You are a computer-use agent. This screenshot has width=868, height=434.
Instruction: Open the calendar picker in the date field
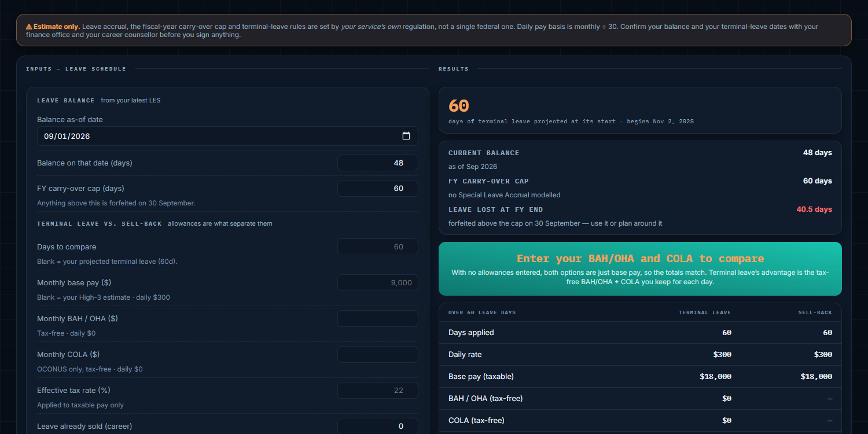point(406,136)
